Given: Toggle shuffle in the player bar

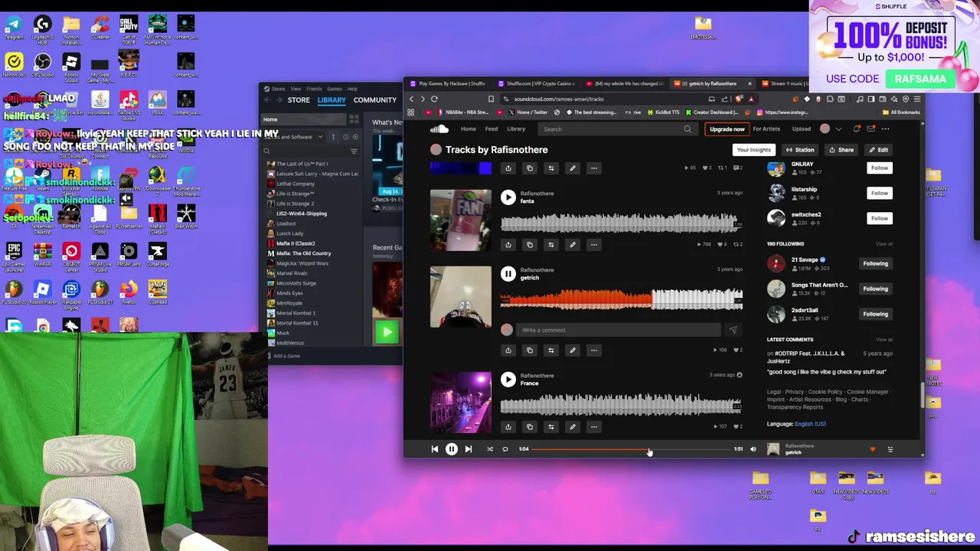Looking at the screenshot, I should [490, 449].
